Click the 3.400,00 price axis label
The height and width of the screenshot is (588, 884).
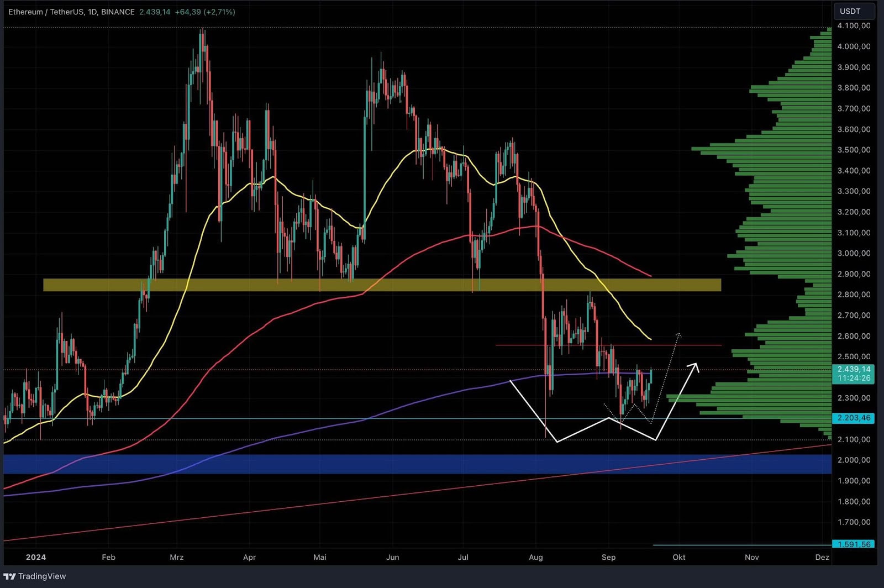[854, 170]
